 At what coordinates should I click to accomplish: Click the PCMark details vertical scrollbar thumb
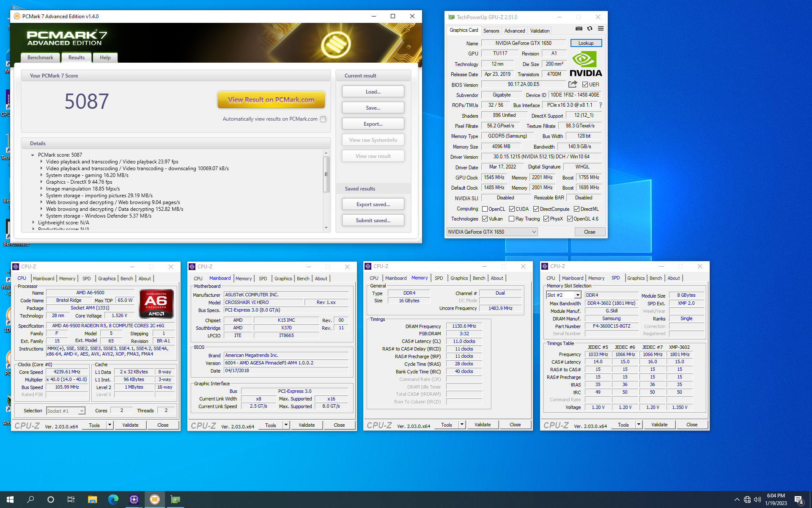tap(326, 174)
